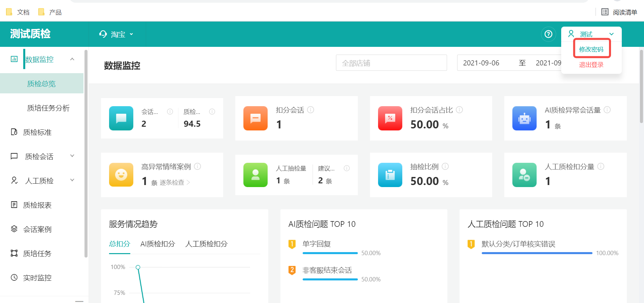Image resolution: width=644 pixels, height=303 pixels.
Task: Click the 测试质检 logo title
Action: [x=30, y=34]
